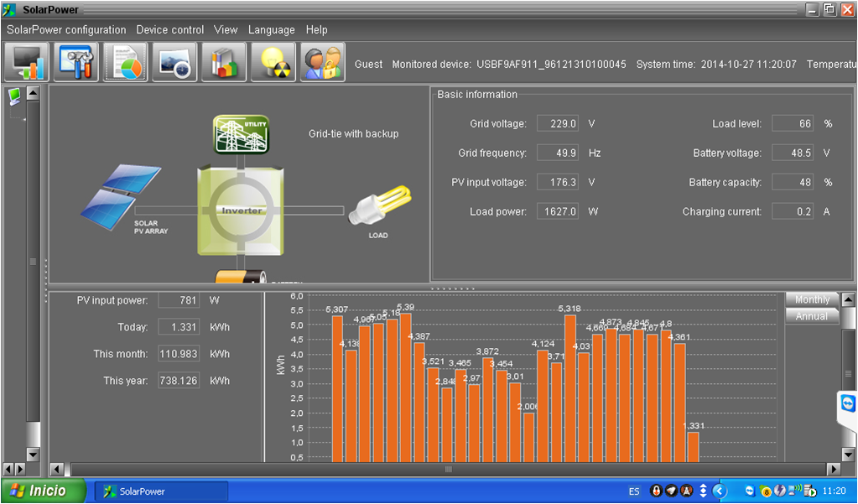
Task: Open the light bulb with radiation symbol icon
Action: [273, 62]
